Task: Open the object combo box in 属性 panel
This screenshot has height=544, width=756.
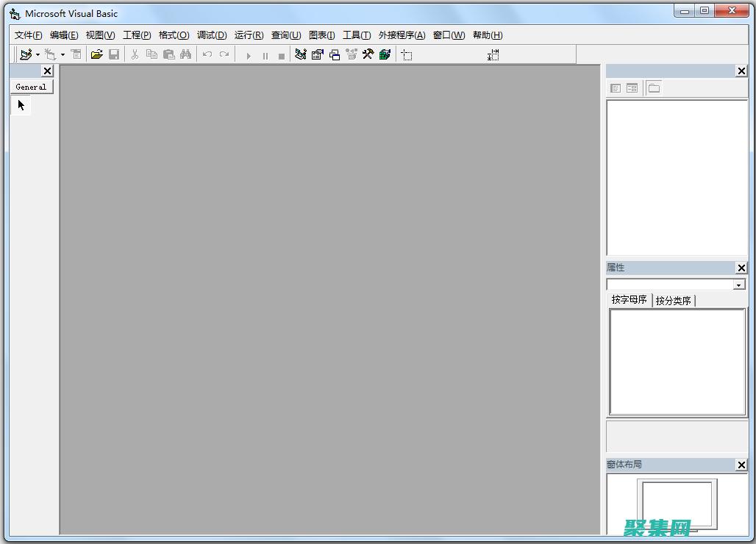Action: coord(739,284)
